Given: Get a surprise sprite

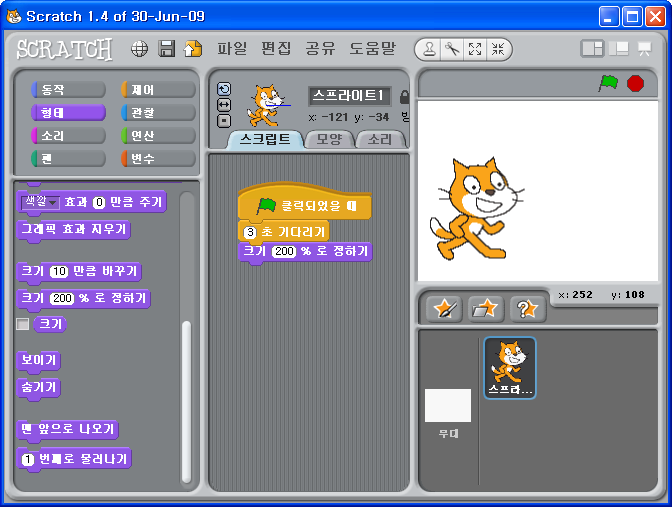Looking at the screenshot, I should tap(528, 309).
